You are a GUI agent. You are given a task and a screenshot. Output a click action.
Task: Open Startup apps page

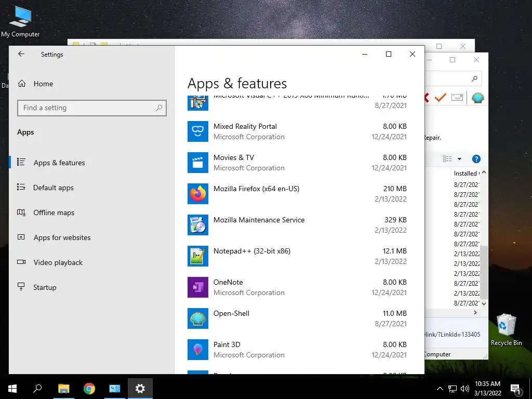(45, 287)
